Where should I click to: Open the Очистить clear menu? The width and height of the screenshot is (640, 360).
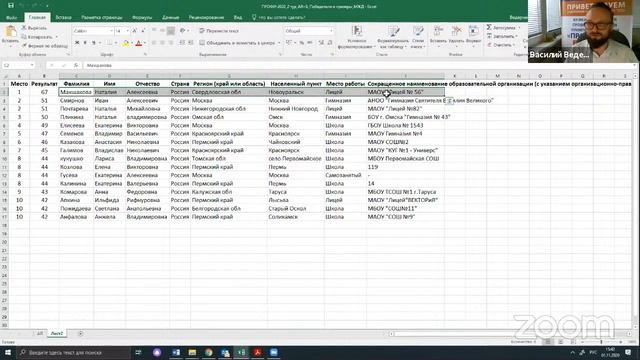[500, 45]
